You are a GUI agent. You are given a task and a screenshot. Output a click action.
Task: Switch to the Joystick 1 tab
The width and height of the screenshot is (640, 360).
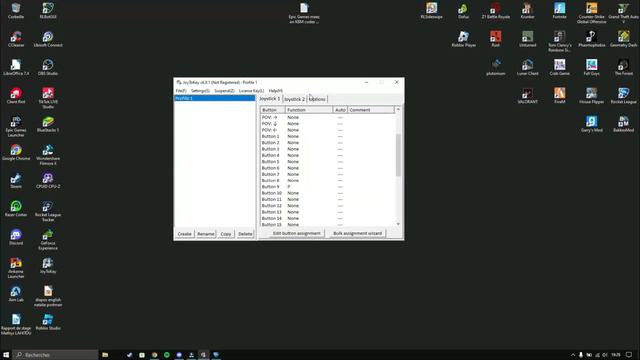point(270,99)
